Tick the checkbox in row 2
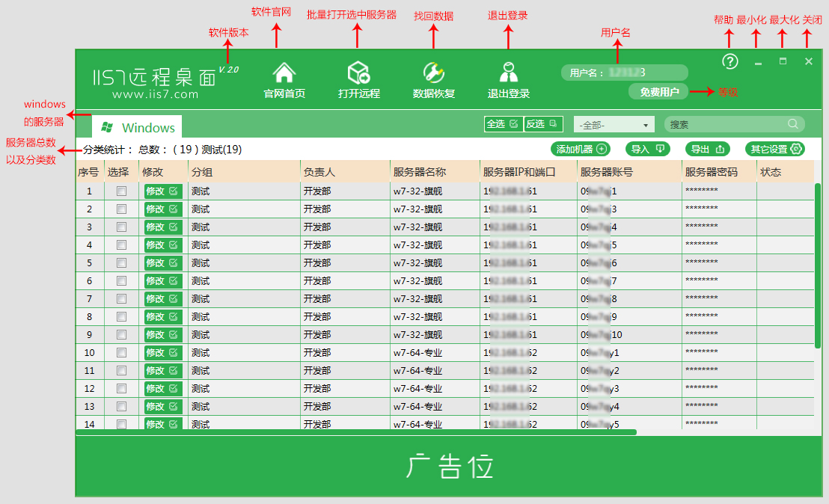829x504 pixels. coord(122,209)
